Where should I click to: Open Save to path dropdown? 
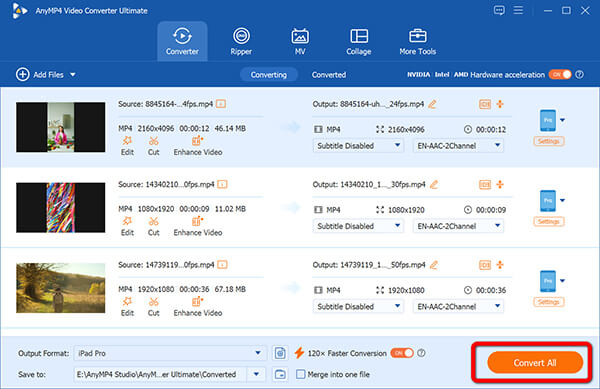point(256,374)
